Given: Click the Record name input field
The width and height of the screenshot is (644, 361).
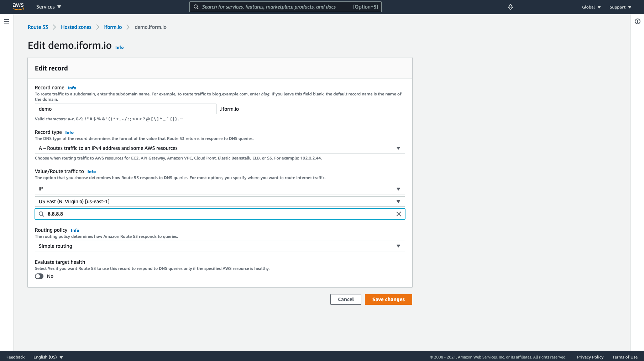Looking at the screenshot, I should click(126, 109).
